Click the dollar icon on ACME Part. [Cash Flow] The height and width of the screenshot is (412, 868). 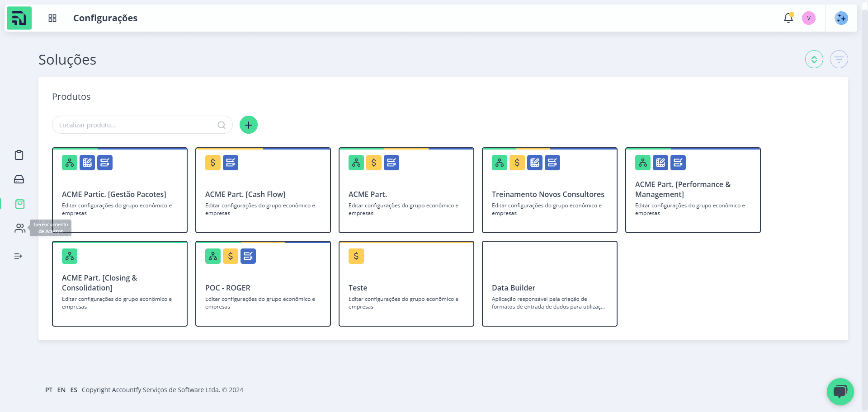coord(213,163)
